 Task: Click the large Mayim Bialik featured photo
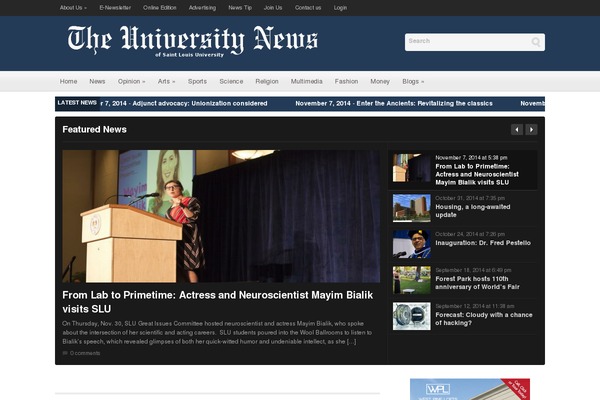(x=221, y=216)
